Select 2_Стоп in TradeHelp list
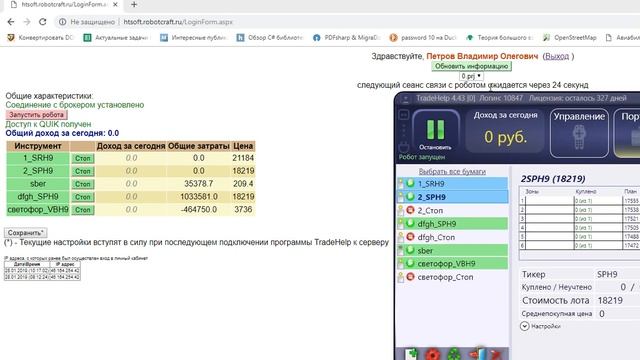Viewport: 640px width, 360px height. 453,210
